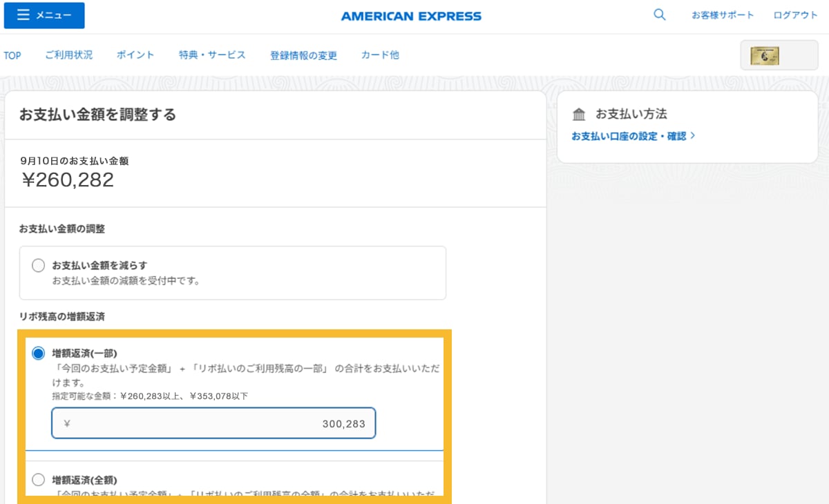
Task: Open the search magnifier icon
Action: coord(659,14)
